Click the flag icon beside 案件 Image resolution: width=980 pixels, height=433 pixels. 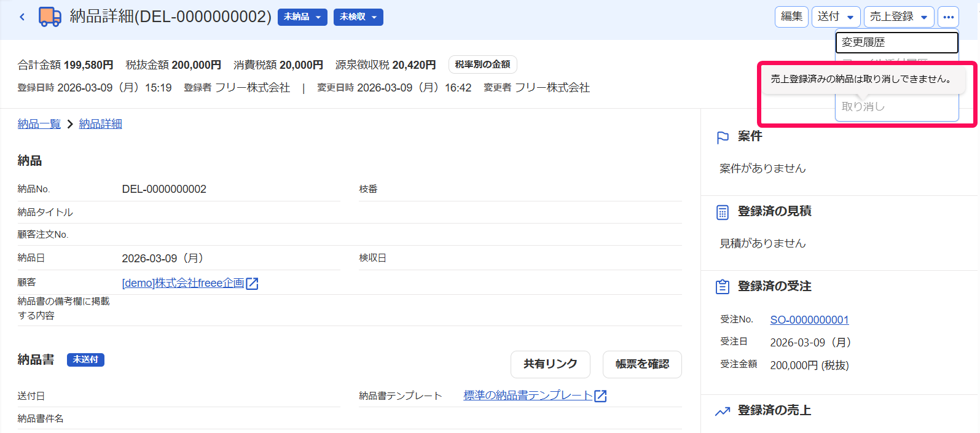[x=723, y=138]
